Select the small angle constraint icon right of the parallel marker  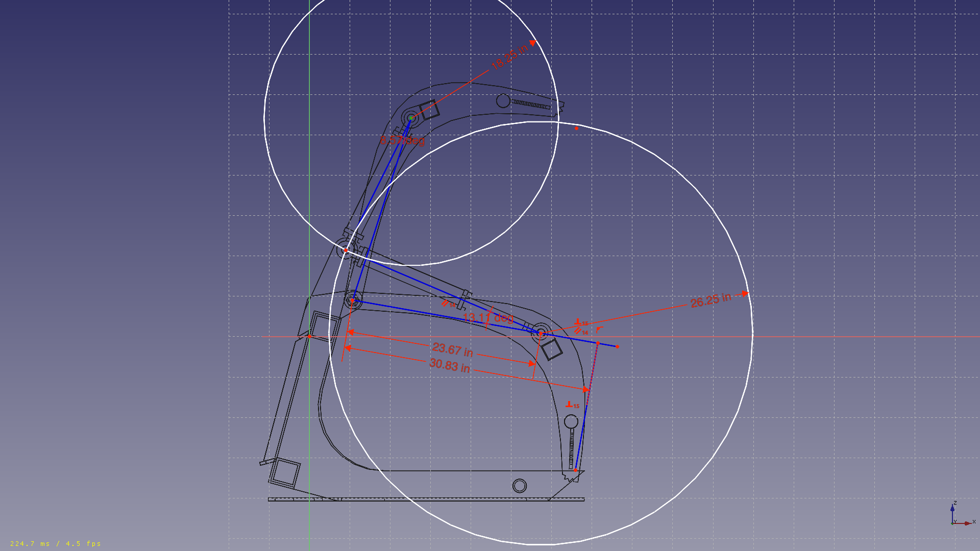tap(599, 329)
